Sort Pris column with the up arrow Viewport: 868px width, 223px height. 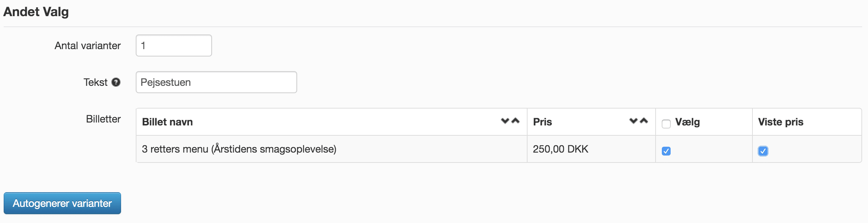tap(644, 121)
